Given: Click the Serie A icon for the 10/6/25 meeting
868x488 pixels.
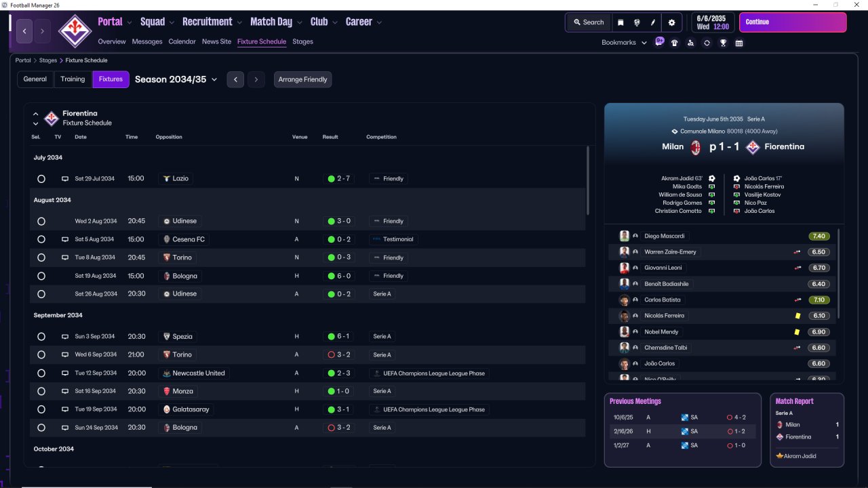Looking at the screenshot, I should tap(685, 418).
